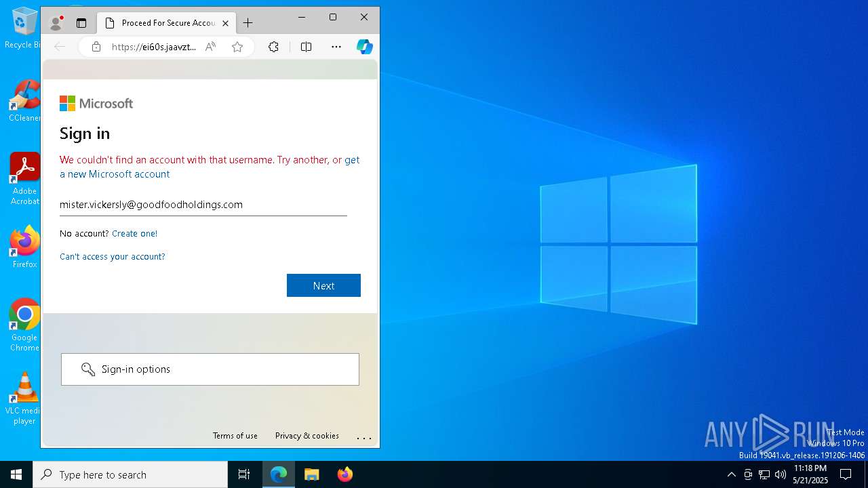Open File Explorer from taskbar
The width and height of the screenshot is (868, 488).
[311, 474]
